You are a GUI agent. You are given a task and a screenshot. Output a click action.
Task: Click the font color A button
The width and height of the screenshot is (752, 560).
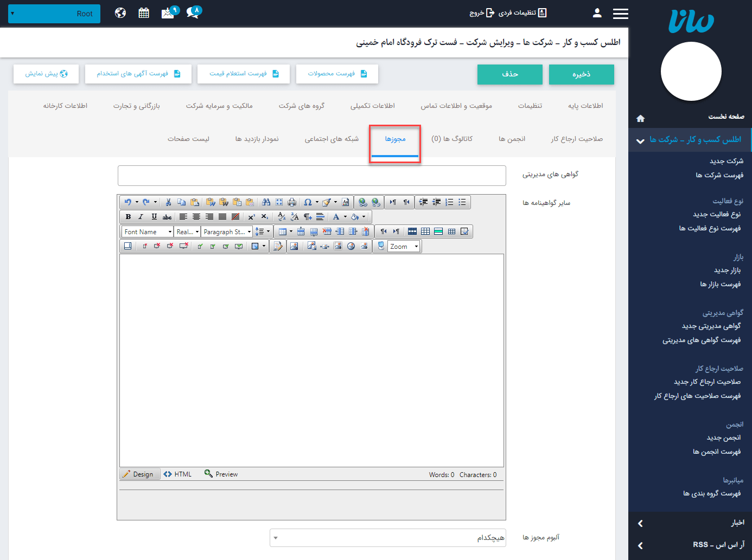pyautogui.click(x=336, y=217)
